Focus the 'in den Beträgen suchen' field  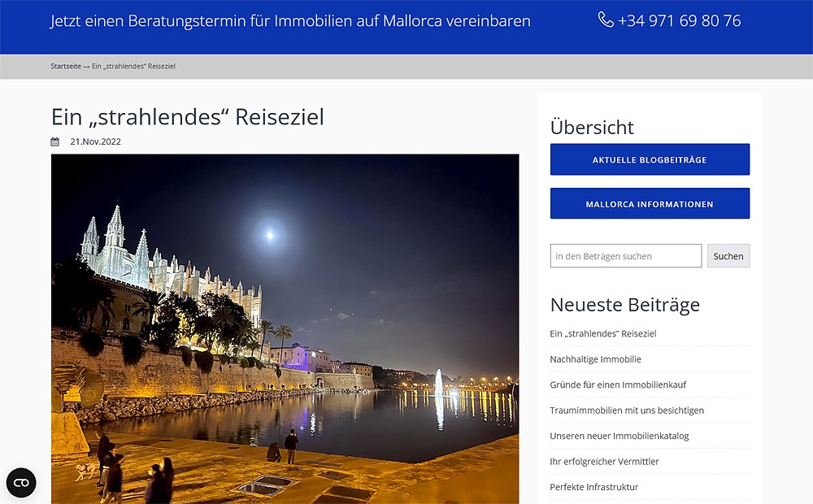(626, 255)
